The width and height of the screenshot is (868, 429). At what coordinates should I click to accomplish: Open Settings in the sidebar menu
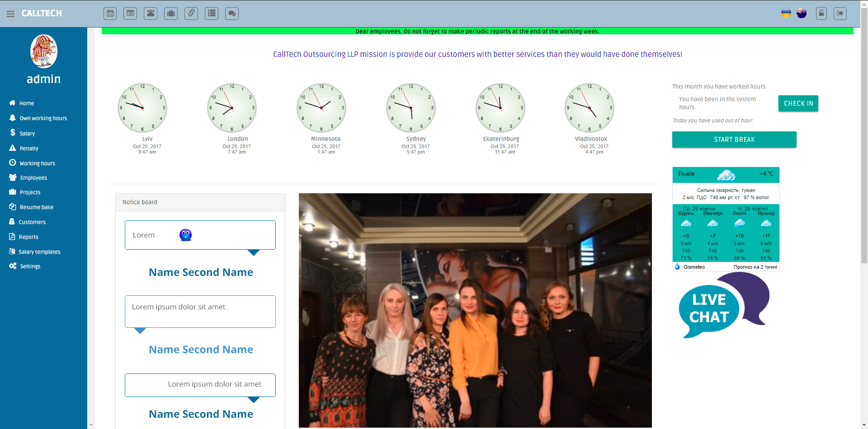pos(30,266)
